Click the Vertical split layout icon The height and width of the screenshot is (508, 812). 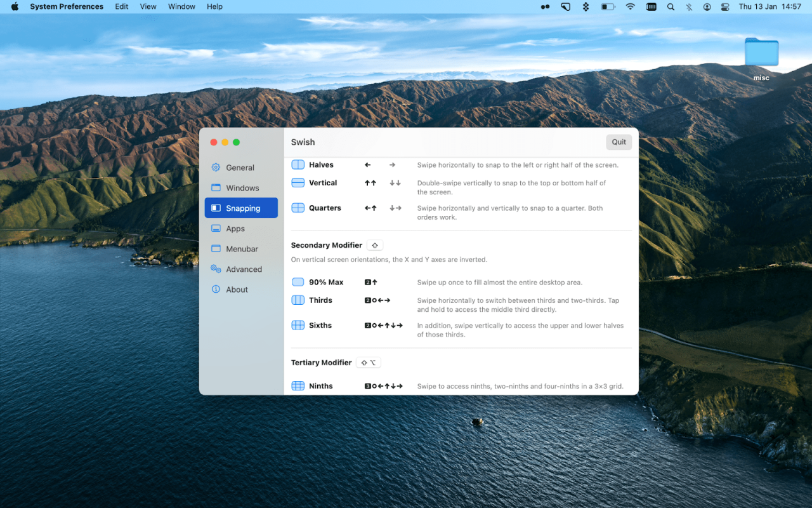click(298, 183)
